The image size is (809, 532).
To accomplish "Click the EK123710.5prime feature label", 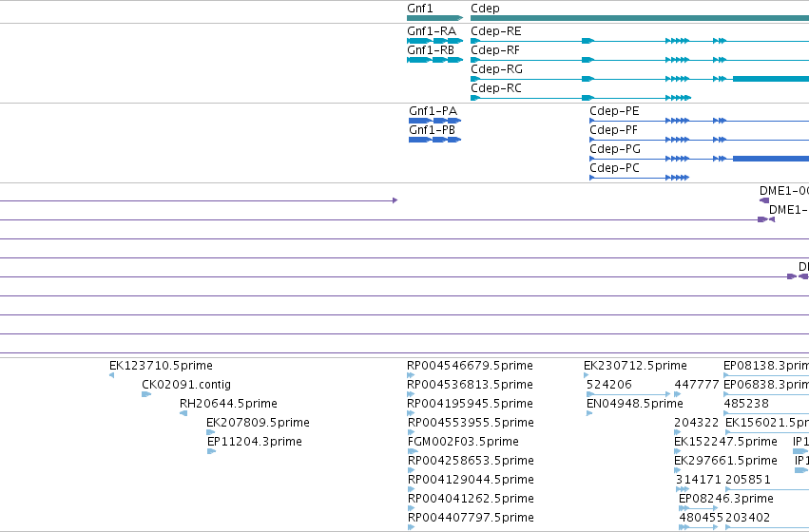I will coord(161,366).
